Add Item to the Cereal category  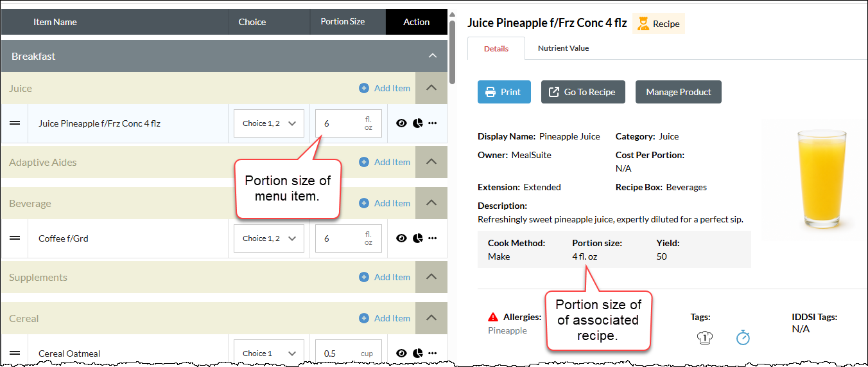click(x=385, y=318)
